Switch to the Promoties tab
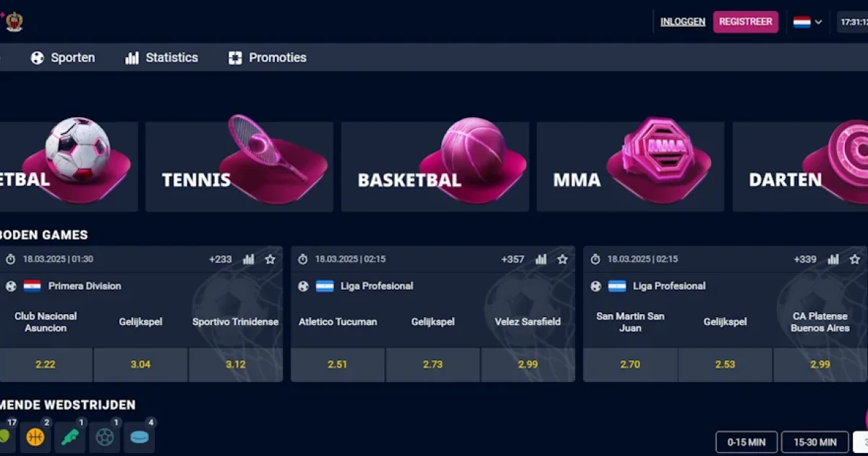Image resolution: width=868 pixels, height=456 pixels. click(267, 57)
